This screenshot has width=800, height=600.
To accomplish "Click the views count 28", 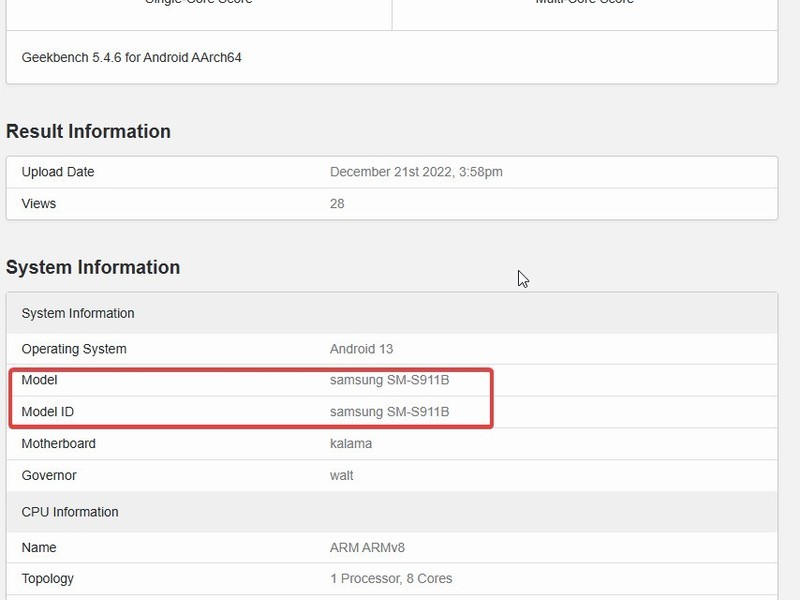I will point(337,204).
